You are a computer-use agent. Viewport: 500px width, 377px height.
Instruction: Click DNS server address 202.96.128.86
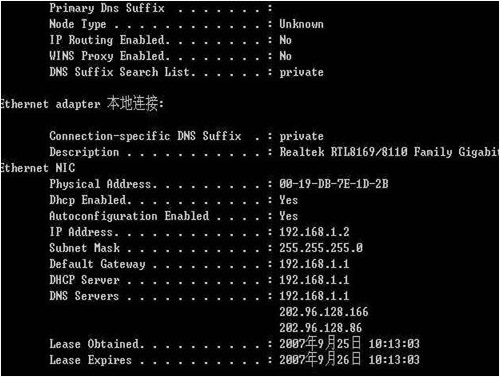click(x=320, y=328)
